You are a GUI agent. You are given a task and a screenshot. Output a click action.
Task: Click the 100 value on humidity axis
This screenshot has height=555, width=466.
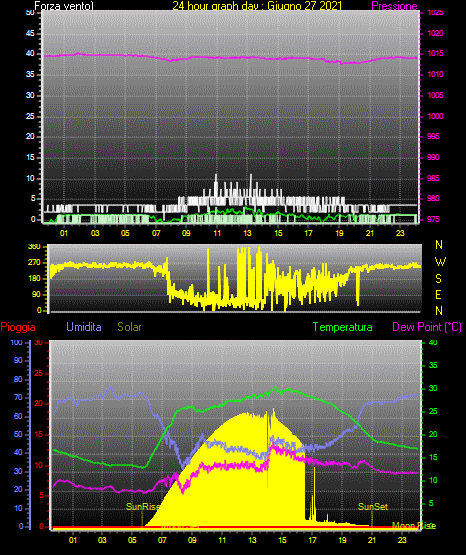click(x=17, y=342)
